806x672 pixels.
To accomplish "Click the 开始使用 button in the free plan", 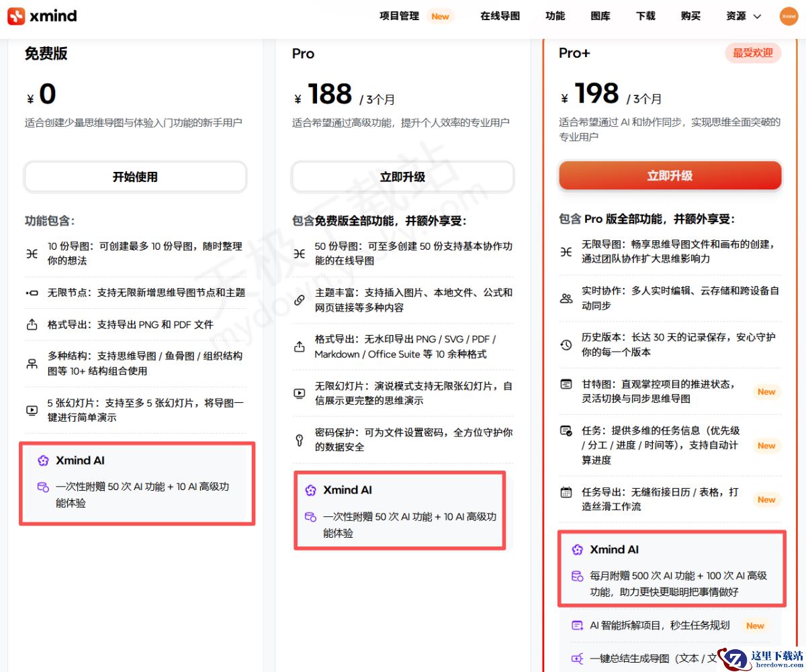I will (135, 177).
